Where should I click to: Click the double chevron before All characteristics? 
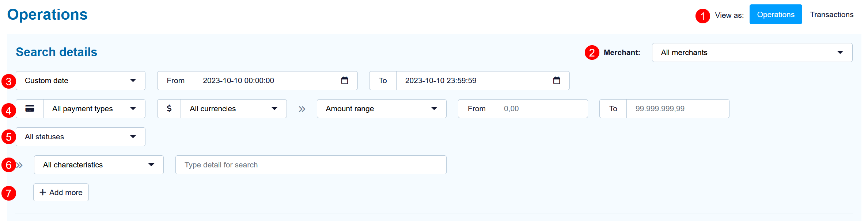pos(20,165)
